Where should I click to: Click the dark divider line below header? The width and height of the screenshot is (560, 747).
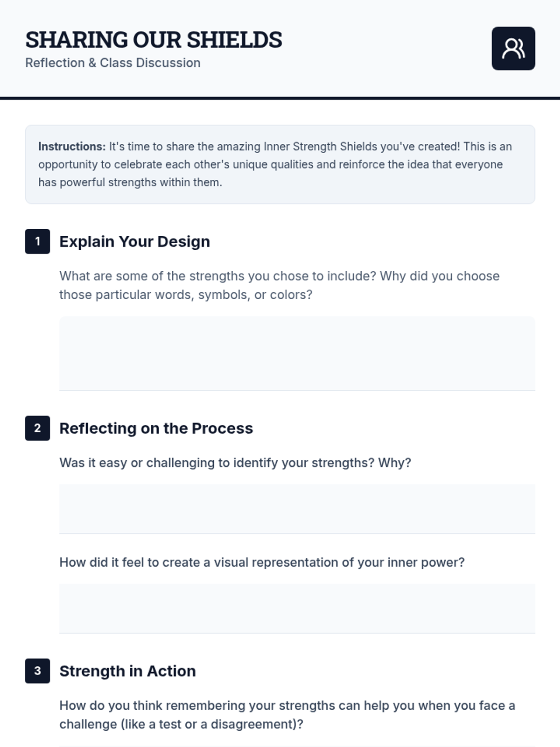click(280, 98)
